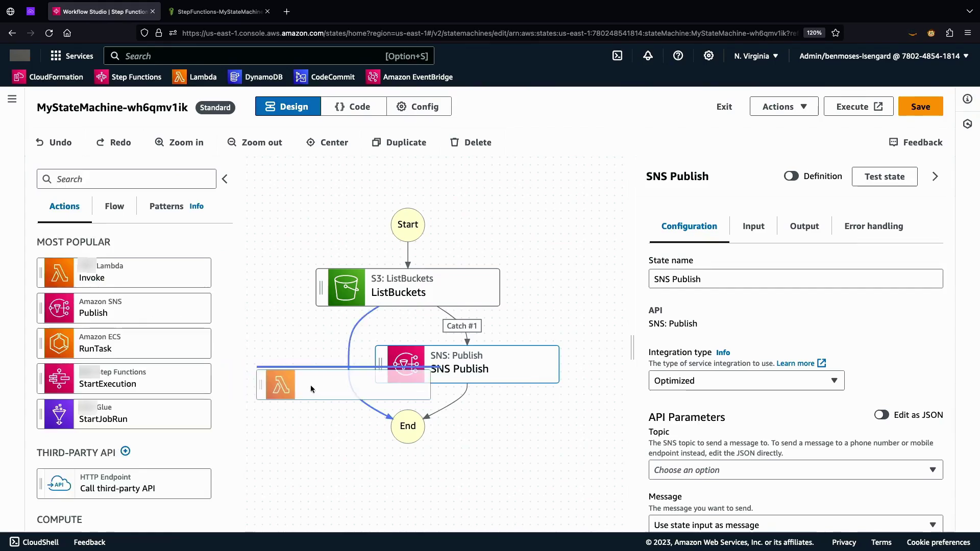Enable the Edit as JSON toggle

click(x=881, y=415)
